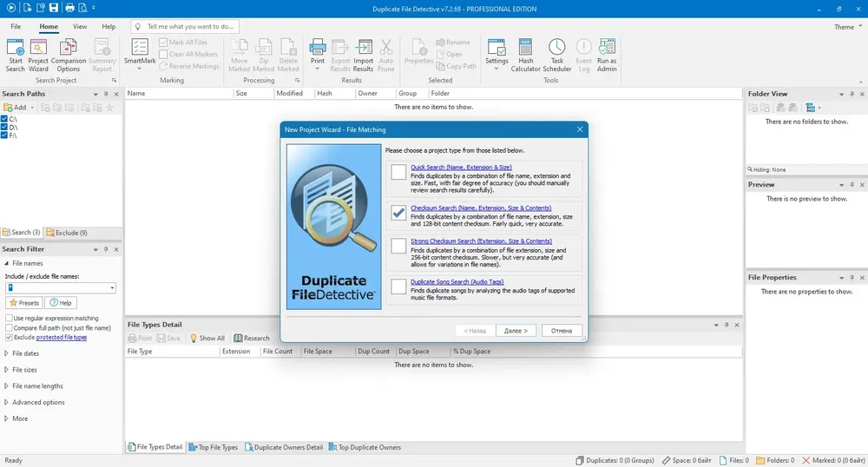Screen dimensions: 868x467
Task: Click the Help button in Search Filter
Action: click(x=61, y=303)
